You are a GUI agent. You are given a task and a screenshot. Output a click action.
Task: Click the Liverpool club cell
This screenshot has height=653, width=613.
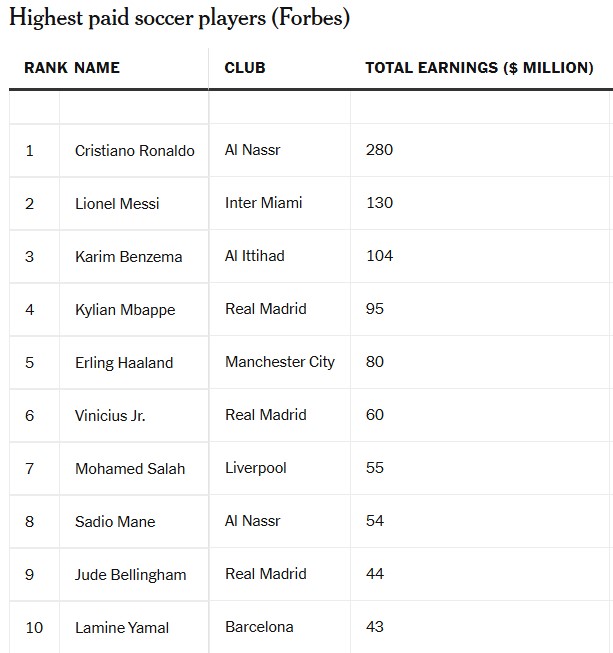click(x=256, y=468)
